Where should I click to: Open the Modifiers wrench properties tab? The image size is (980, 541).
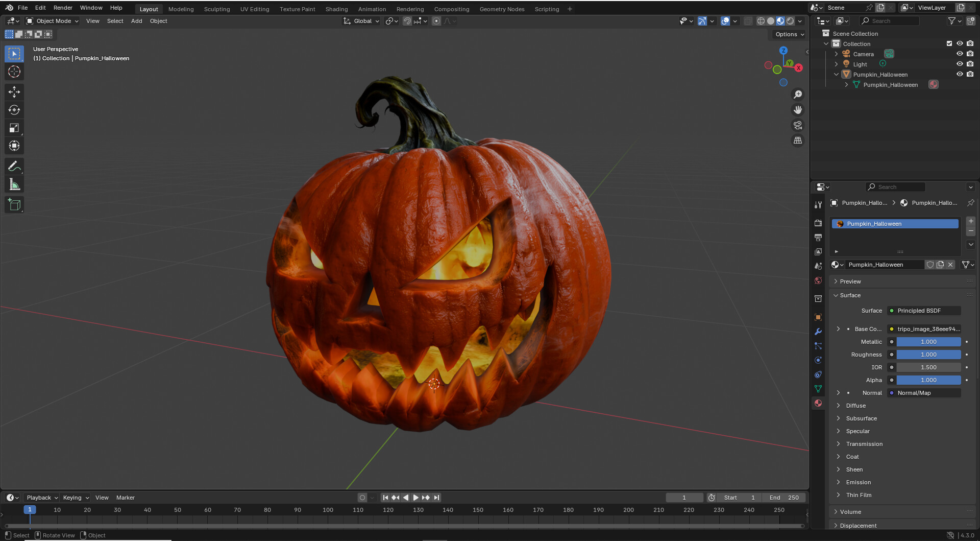pos(818,332)
